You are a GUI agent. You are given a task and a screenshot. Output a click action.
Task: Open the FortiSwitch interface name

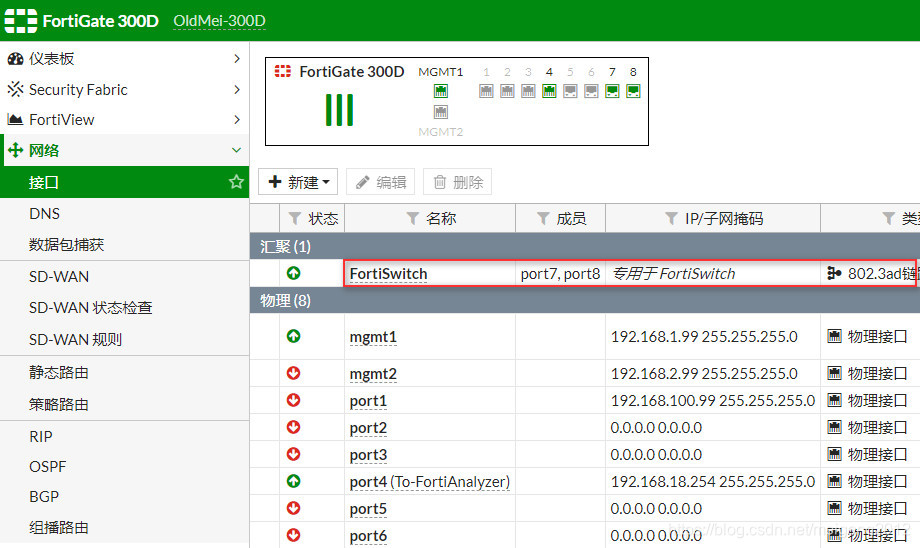click(x=388, y=274)
